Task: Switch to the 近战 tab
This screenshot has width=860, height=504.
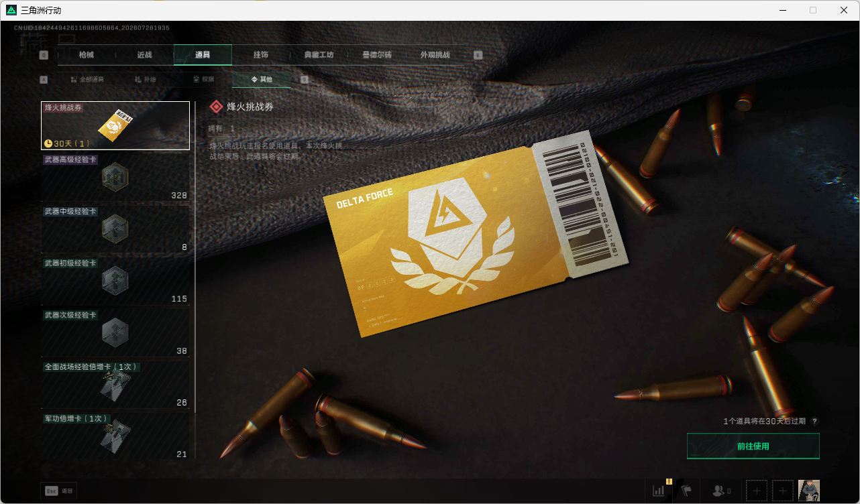Action: click(x=144, y=55)
